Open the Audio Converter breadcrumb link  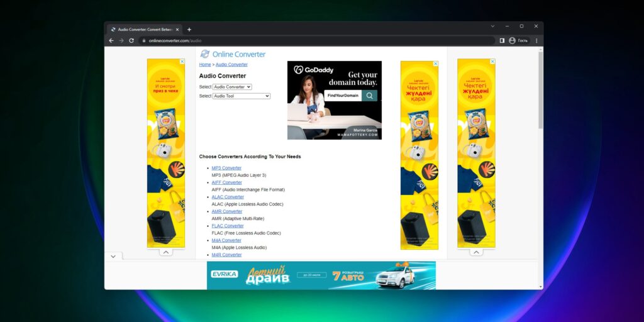click(231, 65)
